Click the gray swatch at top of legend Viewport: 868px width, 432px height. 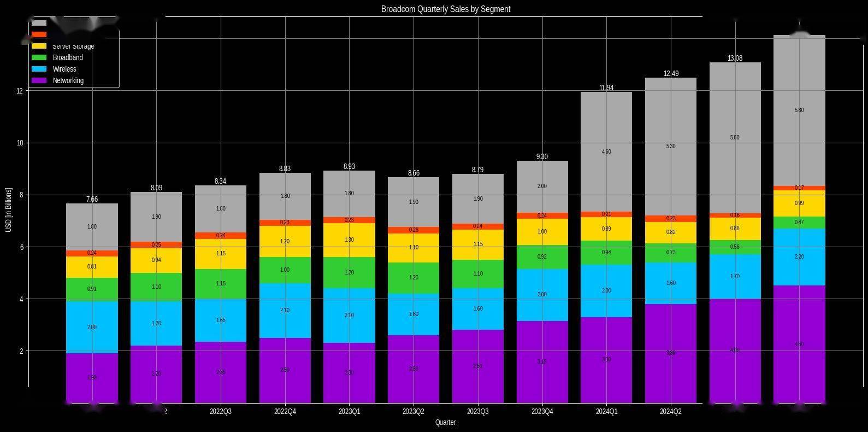[39, 23]
